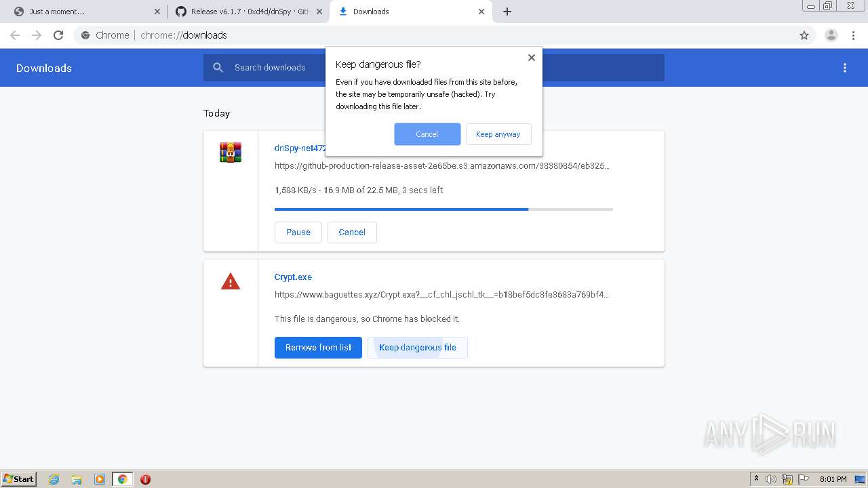This screenshot has width=868, height=488.
Task: Cancel the dnSpy download
Action: [352, 232]
